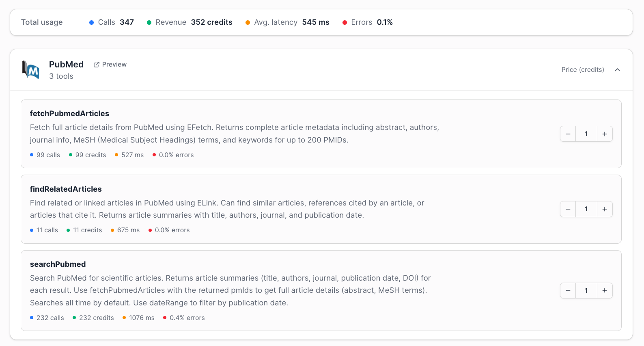Collapse the PubMed tools section chevron
This screenshot has height=346, width=644.
click(x=617, y=70)
